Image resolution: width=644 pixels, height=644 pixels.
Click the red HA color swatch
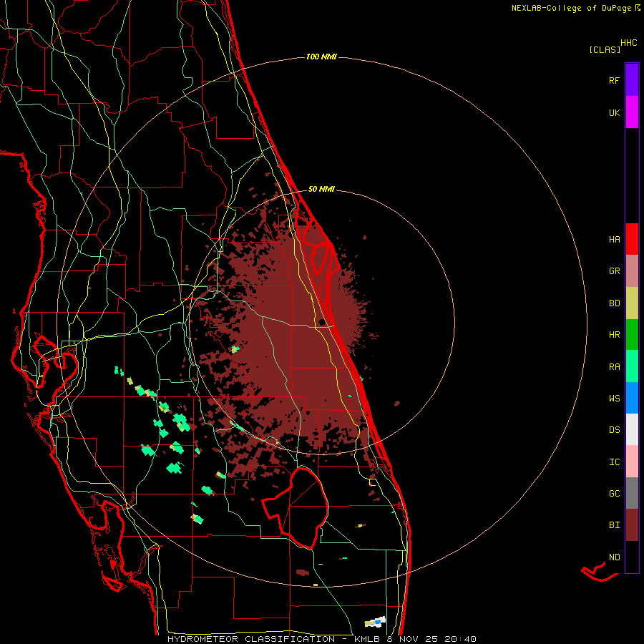pyautogui.click(x=632, y=239)
